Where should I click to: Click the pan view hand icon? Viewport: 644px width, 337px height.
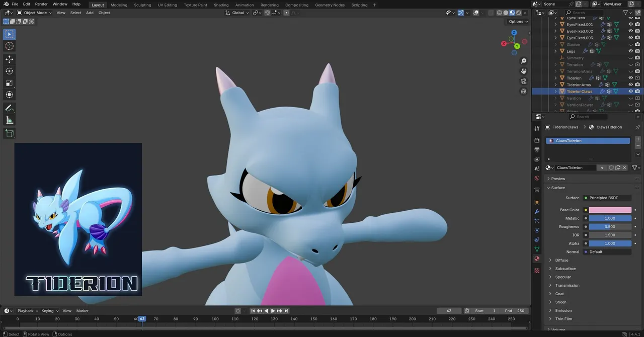(524, 71)
